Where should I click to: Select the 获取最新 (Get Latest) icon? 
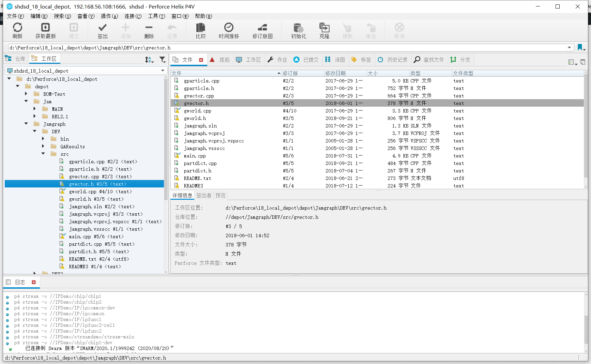point(45,30)
